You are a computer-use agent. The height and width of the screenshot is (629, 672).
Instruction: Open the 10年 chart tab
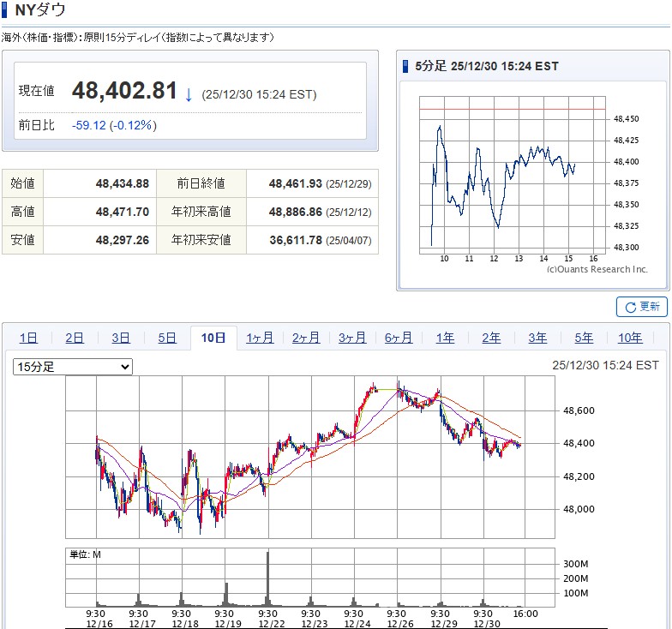630,338
